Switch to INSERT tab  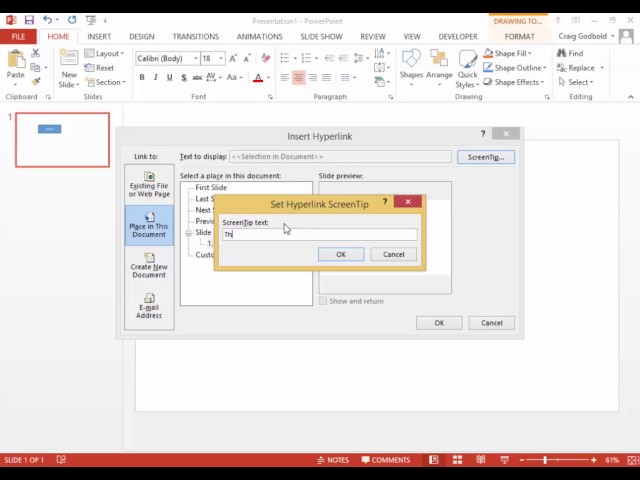(x=99, y=36)
